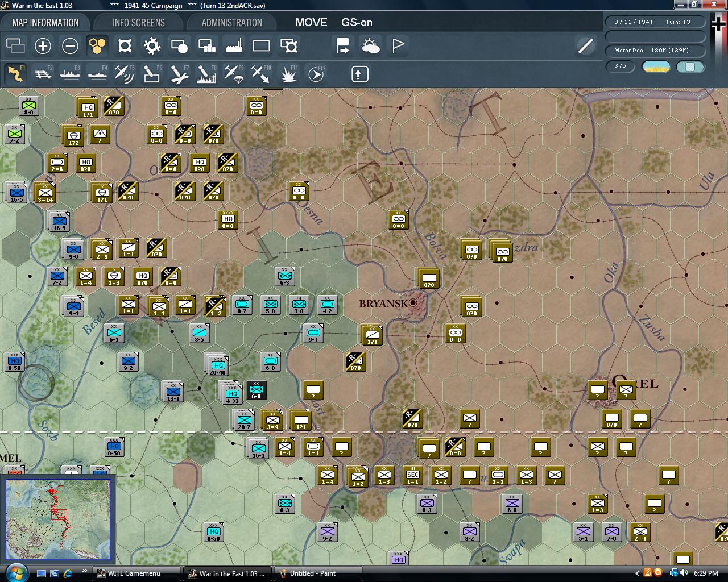
Task: Select the blue HQ 0-50 near Besed
Action: point(14,362)
